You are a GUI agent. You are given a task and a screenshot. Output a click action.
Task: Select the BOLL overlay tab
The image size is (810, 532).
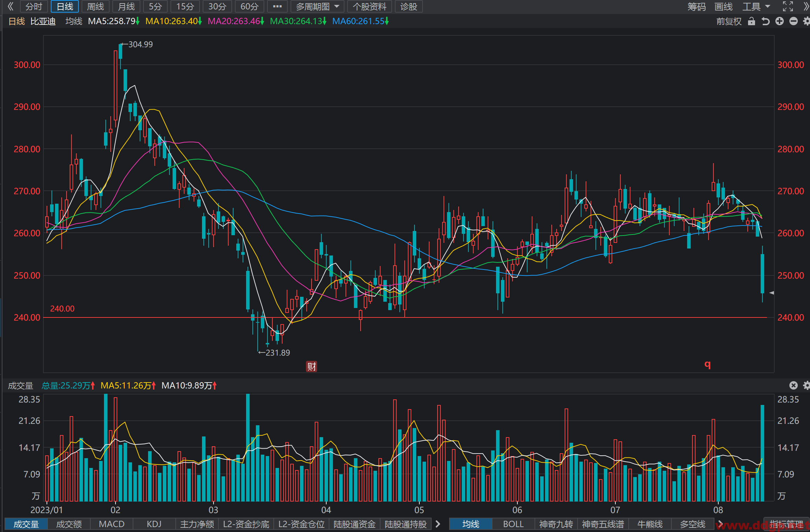pyautogui.click(x=514, y=524)
